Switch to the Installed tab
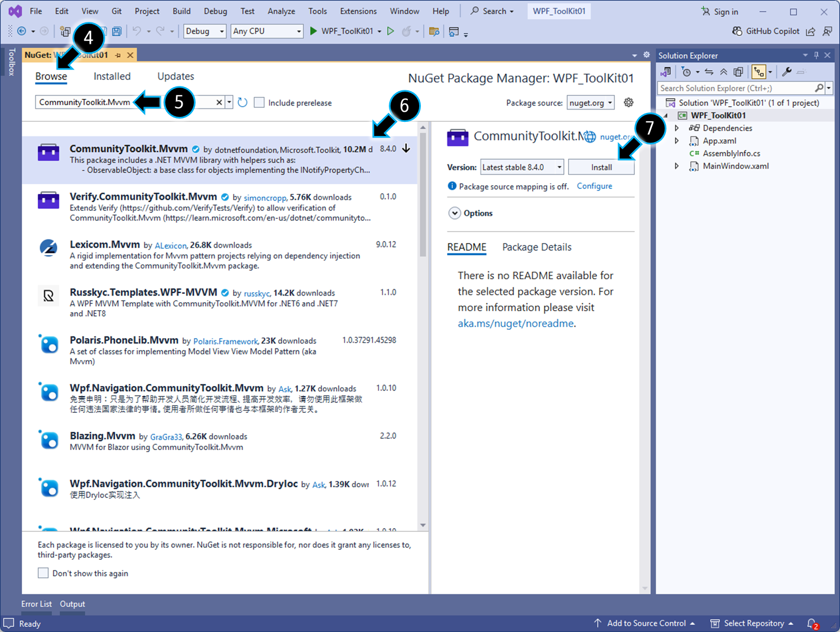The image size is (840, 632). coord(112,76)
